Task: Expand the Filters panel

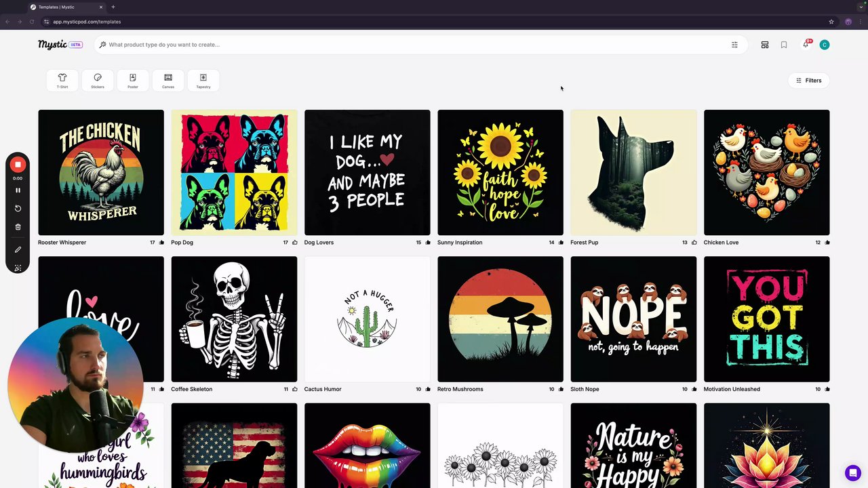Action: [x=808, y=81]
